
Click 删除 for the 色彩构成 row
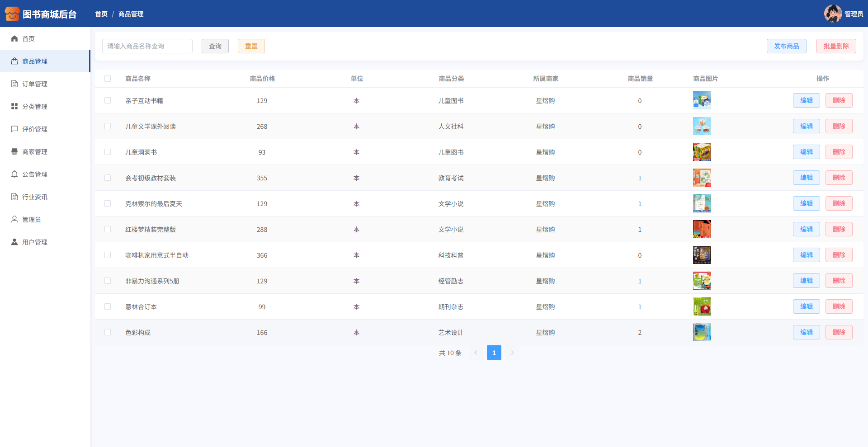[x=839, y=332]
